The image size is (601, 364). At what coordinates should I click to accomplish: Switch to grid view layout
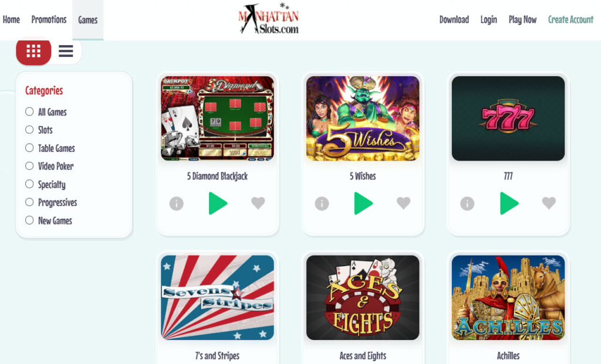click(x=33, y=51)
